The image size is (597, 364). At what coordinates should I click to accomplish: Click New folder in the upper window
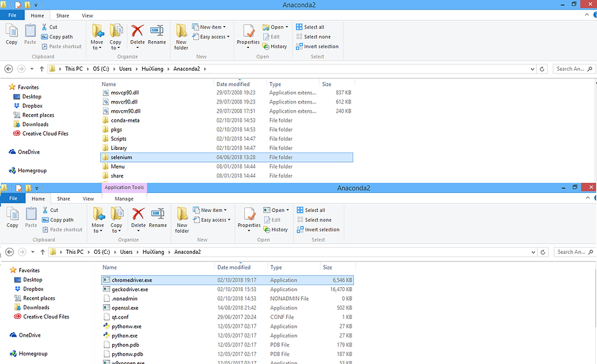click(x=182, y=37)
